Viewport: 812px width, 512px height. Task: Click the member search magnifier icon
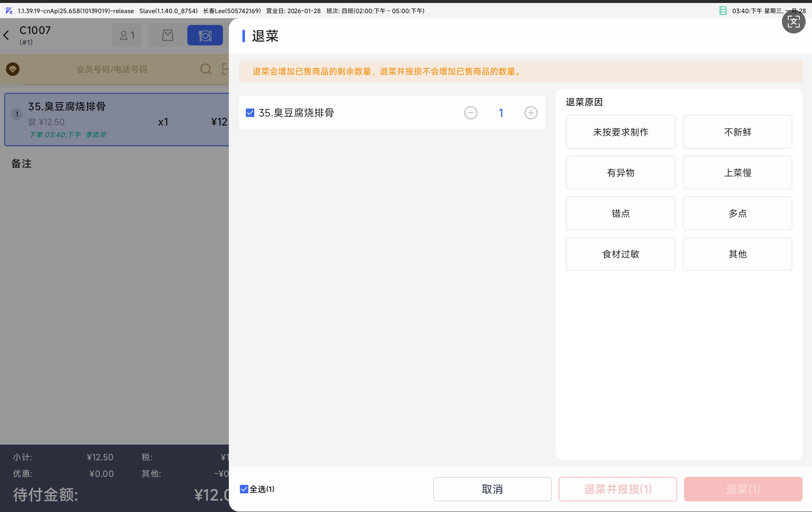click(x=206, y=69)
